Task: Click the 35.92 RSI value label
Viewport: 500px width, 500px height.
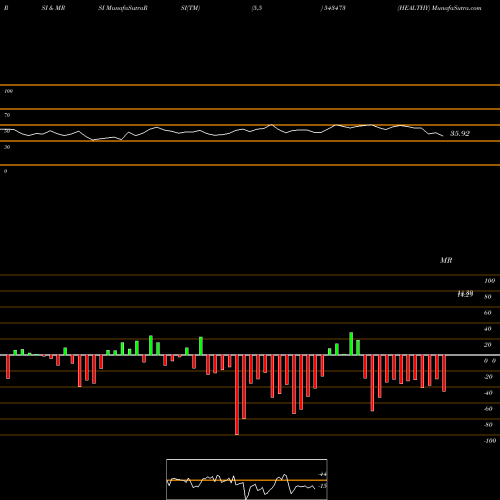Action: [460, 134]
